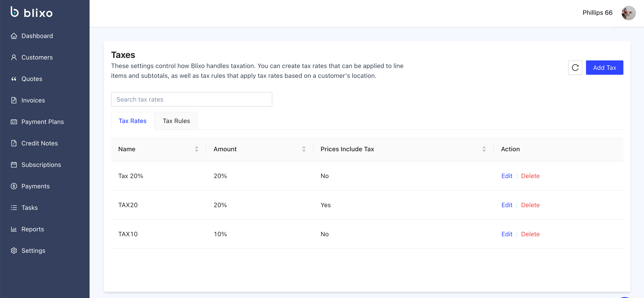Sort by Prices Include Tax arrows

pos(484,149)
